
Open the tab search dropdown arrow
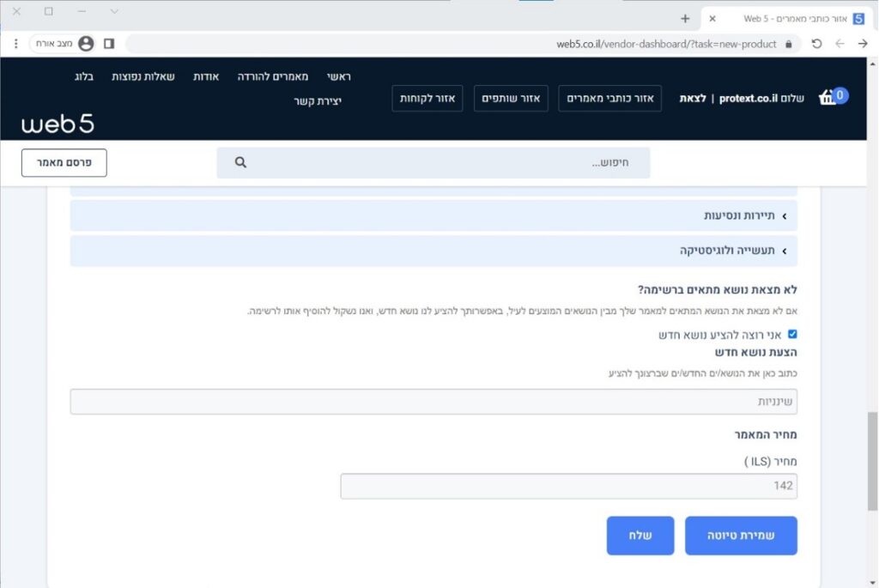point(114,12)
